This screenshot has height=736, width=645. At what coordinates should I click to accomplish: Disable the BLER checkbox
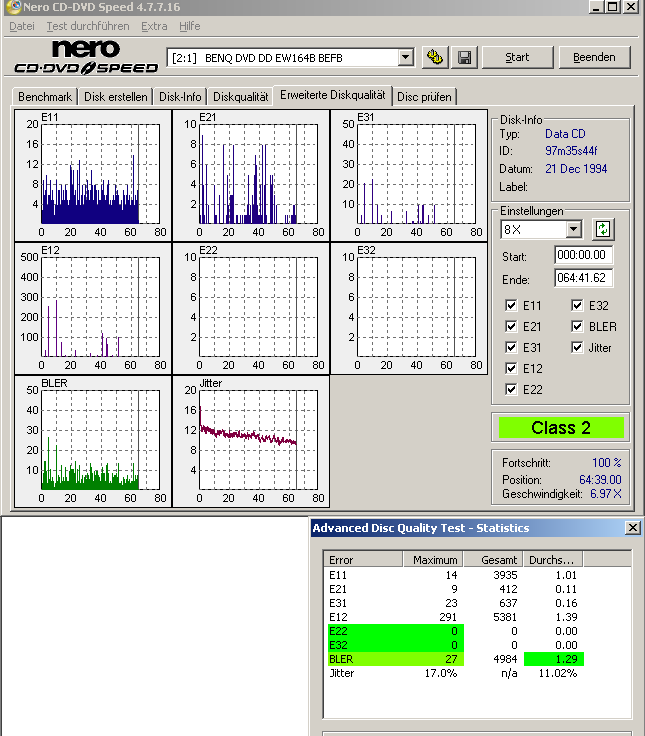[x=577, y=327]
